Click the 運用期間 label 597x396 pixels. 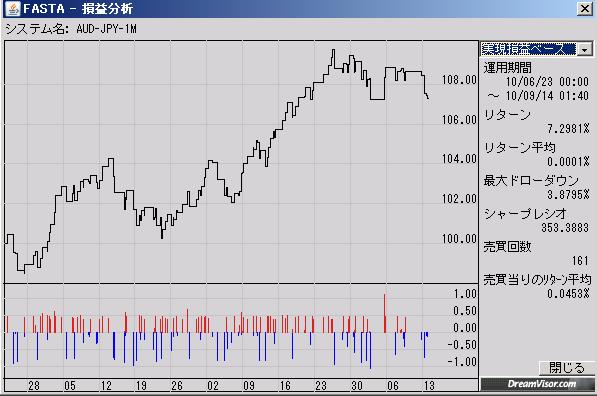[x=507, y=68]
